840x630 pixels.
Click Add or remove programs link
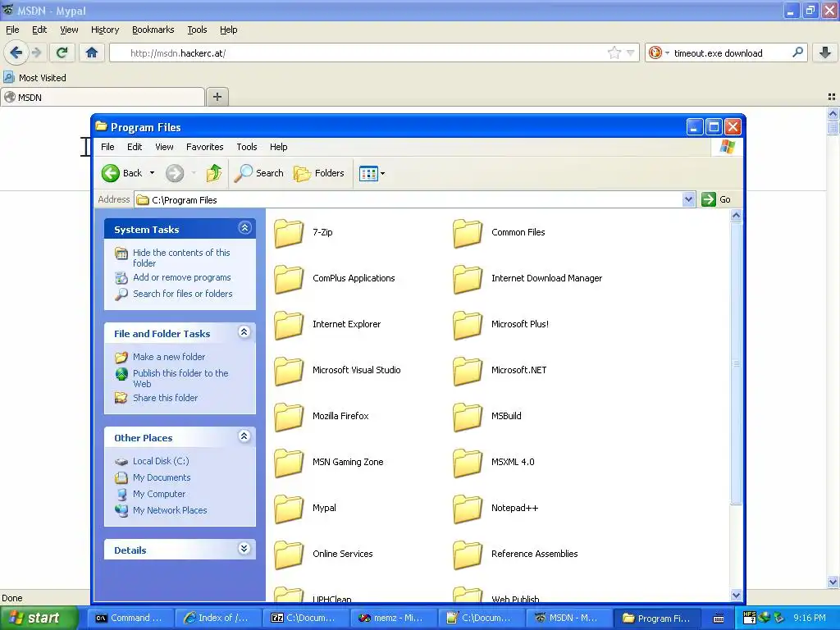pyautogui.click(x=181, y=277)
